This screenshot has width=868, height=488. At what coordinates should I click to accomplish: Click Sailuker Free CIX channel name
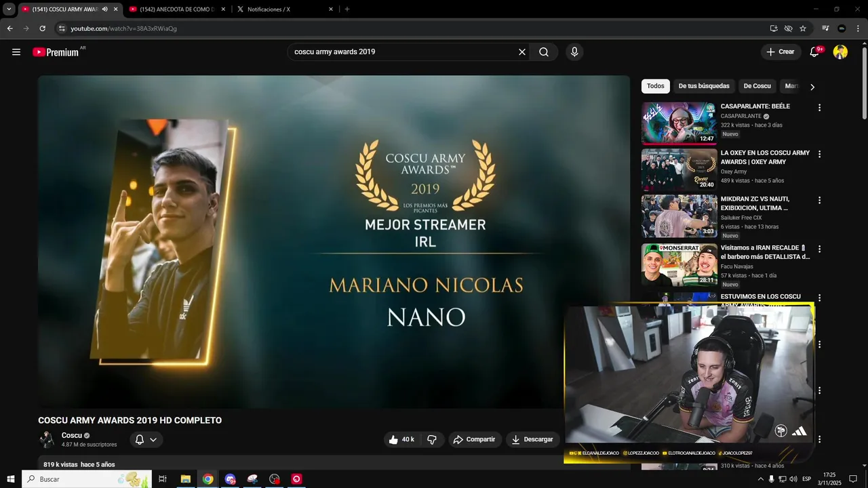click(x=741, y=218)
